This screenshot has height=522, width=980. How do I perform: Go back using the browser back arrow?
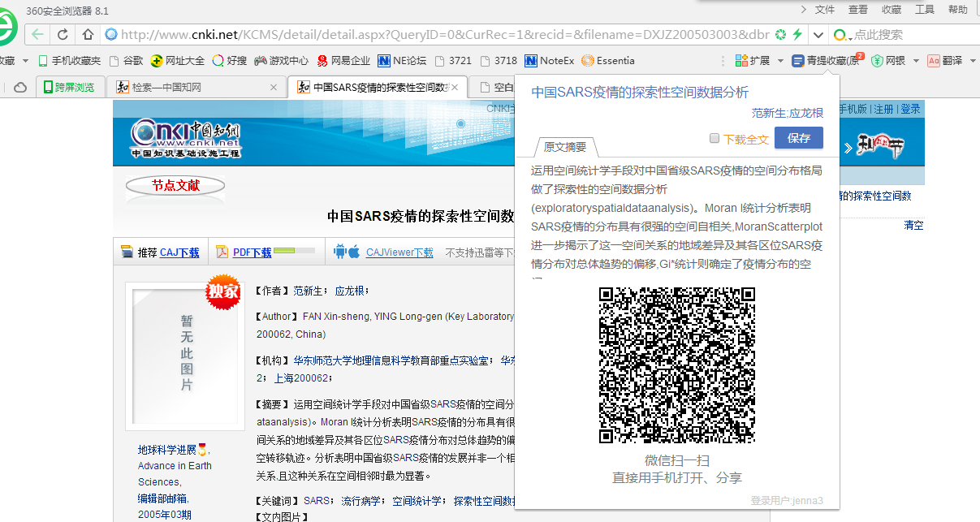point(37,35)
